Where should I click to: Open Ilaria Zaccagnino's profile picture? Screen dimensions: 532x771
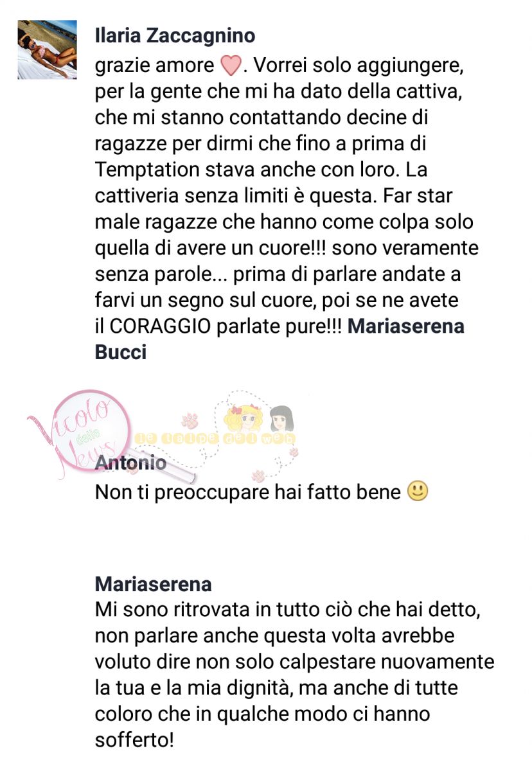[x=47, y=49]
